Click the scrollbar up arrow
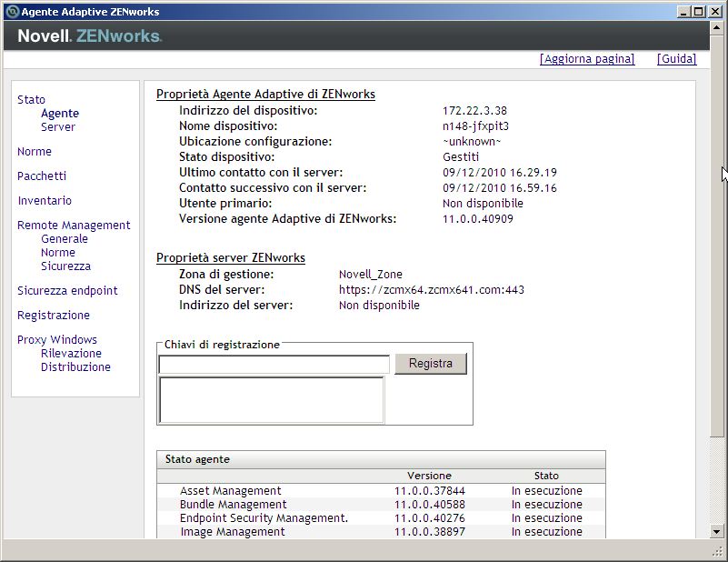The width and height of the screenshot is (728, 562). pos(716,28)
